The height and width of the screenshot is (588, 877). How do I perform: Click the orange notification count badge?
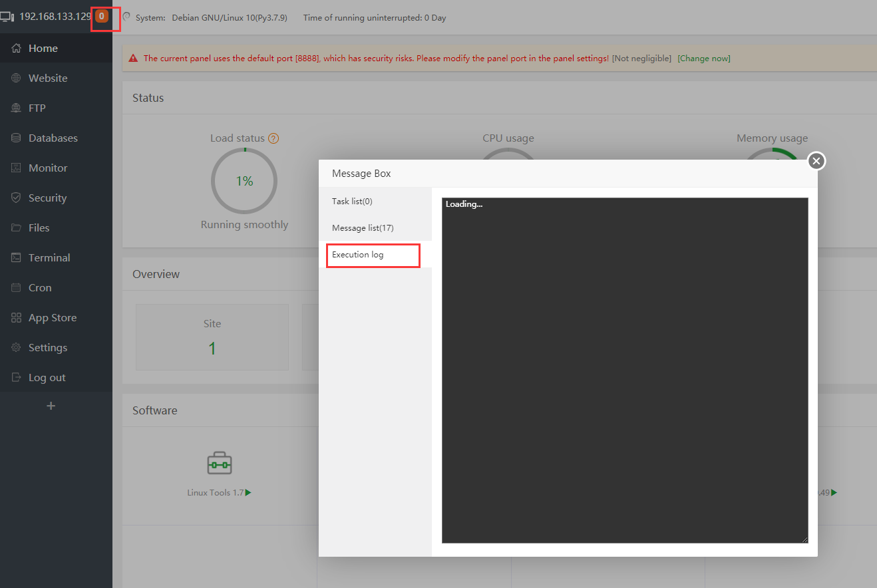click(x=101, y=16)
